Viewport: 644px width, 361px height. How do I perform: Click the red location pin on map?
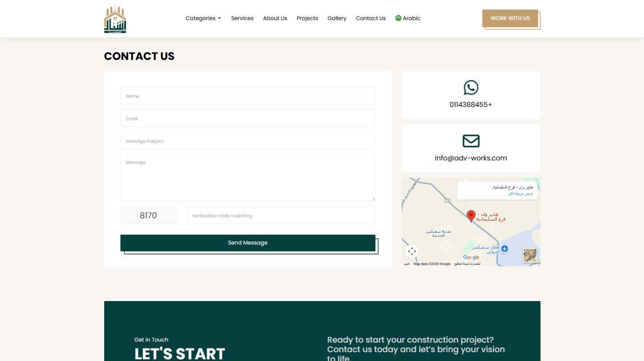click(x=470, y=216)
